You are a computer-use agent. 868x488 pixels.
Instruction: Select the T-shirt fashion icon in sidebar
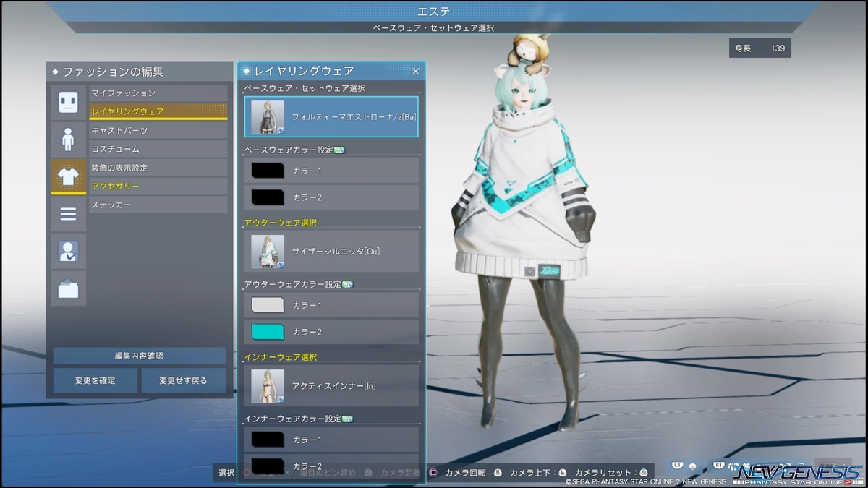[x=68, y=177]
